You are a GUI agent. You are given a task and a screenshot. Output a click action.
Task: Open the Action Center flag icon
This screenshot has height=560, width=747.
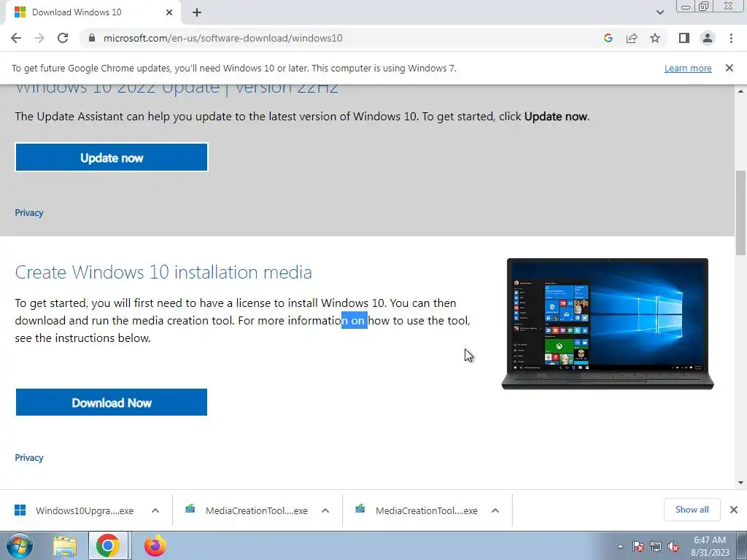[x=638, y=546]
